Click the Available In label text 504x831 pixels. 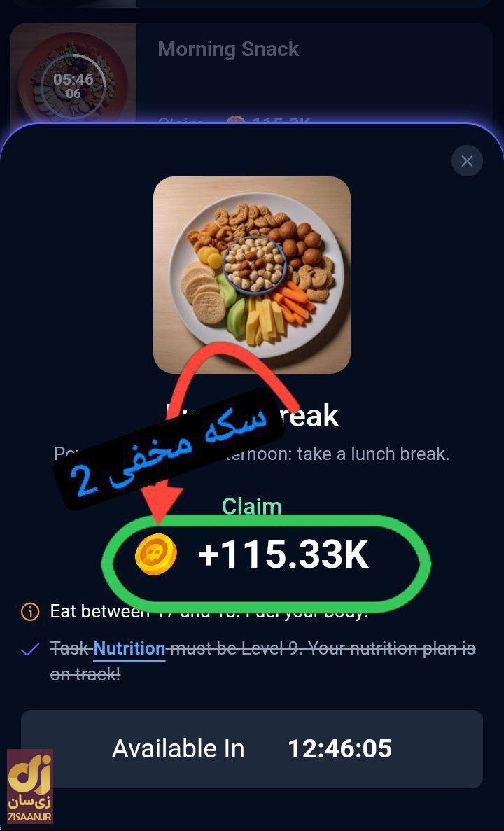click(x=178, y=749)
